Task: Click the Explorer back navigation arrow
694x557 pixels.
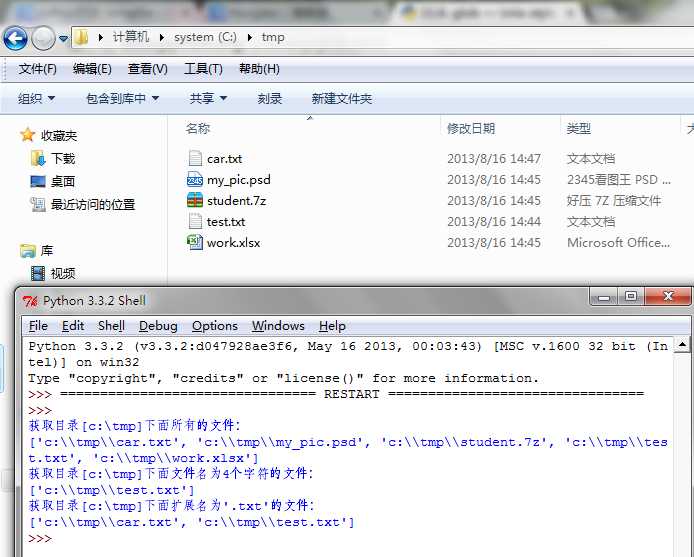Action: tap(15, 39)
